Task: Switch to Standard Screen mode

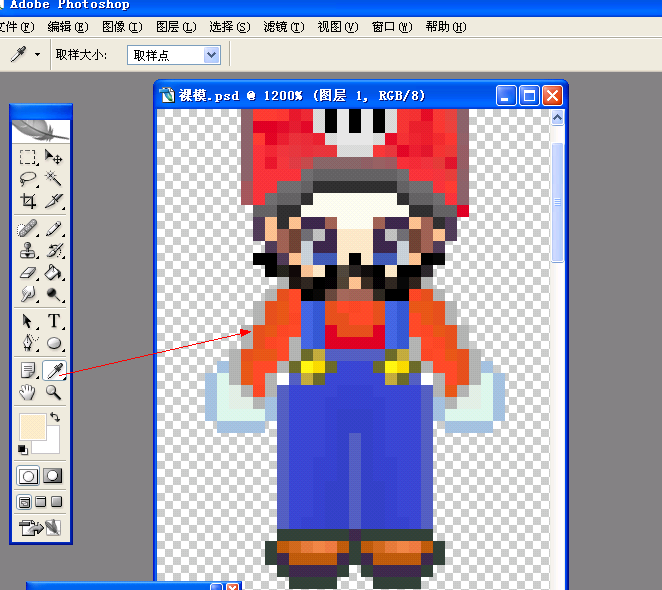Action: click(x=24, y=502)
